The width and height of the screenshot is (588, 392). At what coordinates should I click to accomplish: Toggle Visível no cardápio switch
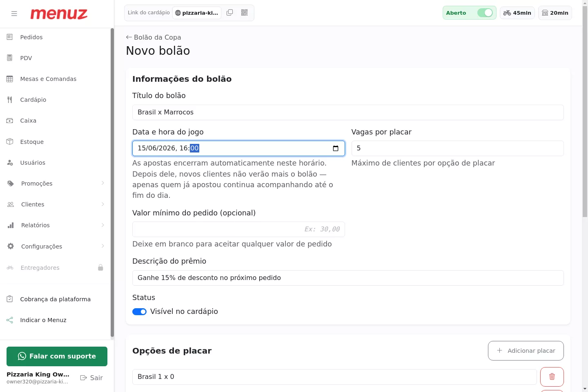[139, 312]
